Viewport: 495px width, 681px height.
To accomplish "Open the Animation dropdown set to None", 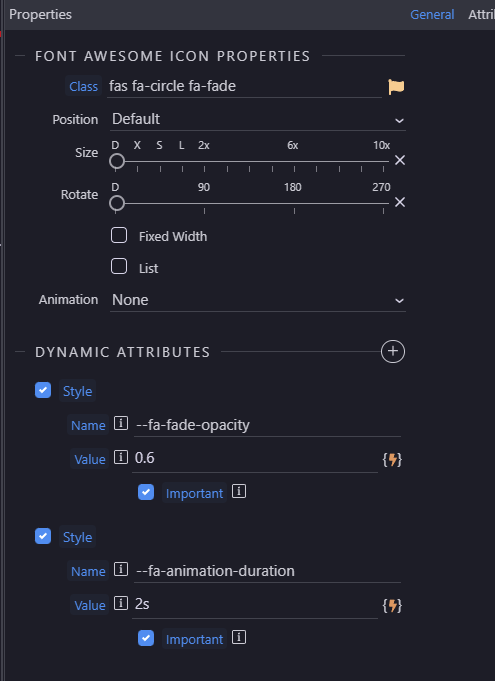I will point(258,300).
